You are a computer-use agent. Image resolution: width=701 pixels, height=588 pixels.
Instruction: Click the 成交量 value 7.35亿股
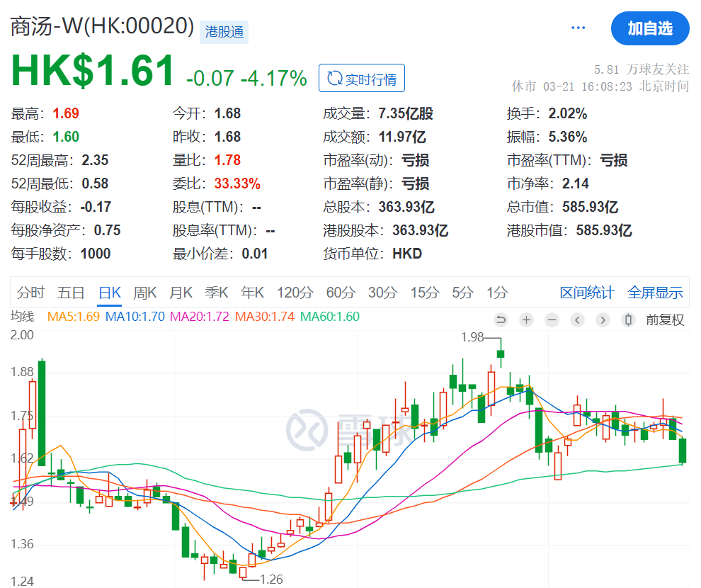(406, 113)
